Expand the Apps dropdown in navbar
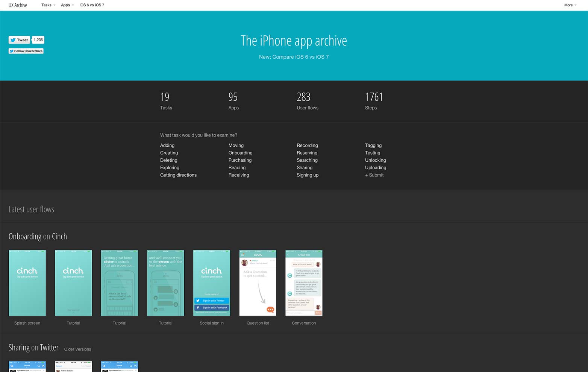588x372 pixels. 67,5
